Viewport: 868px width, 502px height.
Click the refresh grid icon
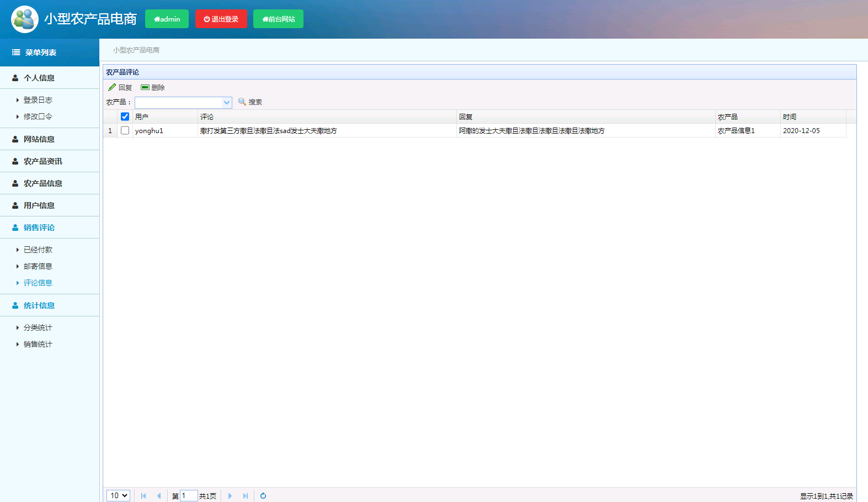pyautogui.click(x=263, y=496)
